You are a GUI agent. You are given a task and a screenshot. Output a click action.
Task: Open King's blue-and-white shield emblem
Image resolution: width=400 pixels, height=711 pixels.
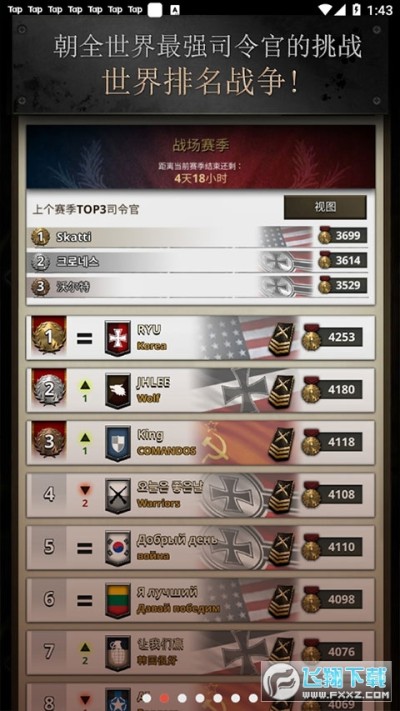click(x=118, y=443)
